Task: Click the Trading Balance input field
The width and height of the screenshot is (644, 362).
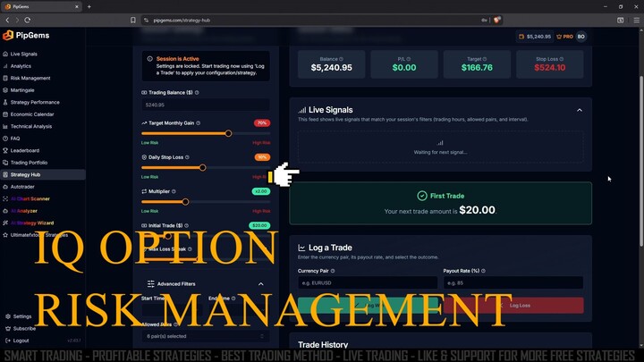Action: coord(206,105)
